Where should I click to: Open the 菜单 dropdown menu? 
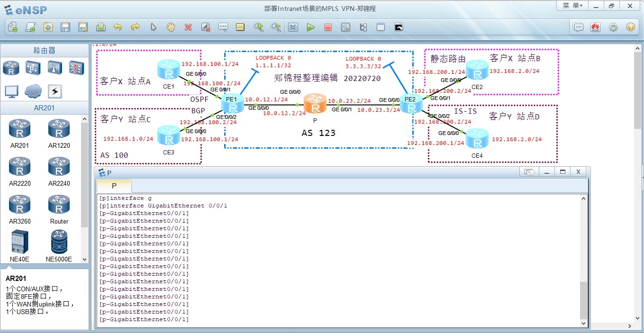[572, 6]
